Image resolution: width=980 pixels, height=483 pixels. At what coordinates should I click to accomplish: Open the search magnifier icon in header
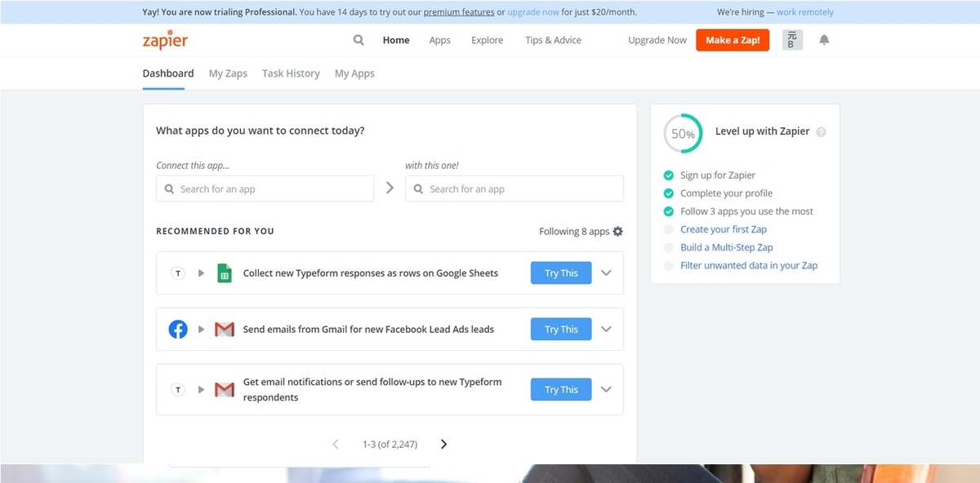point(359,40)
